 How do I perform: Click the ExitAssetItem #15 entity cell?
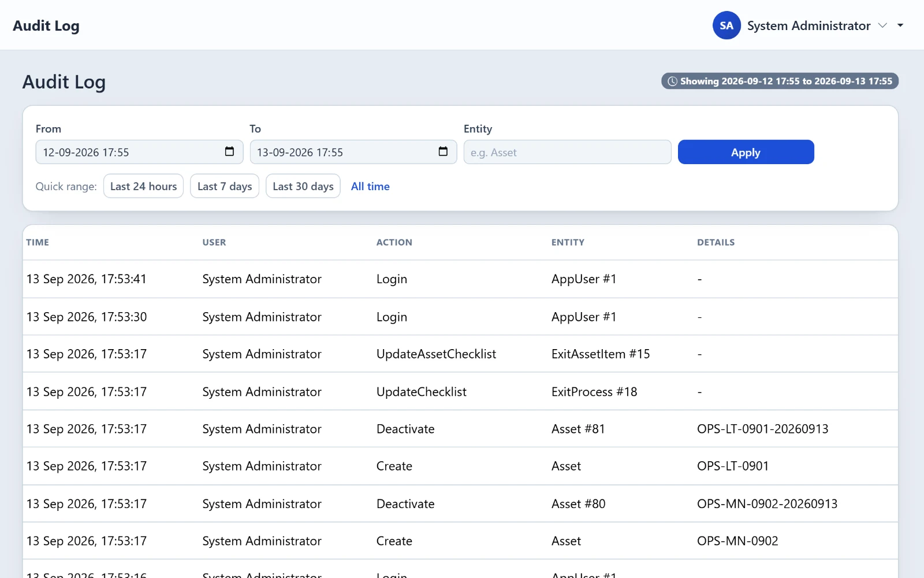[601, 354]
